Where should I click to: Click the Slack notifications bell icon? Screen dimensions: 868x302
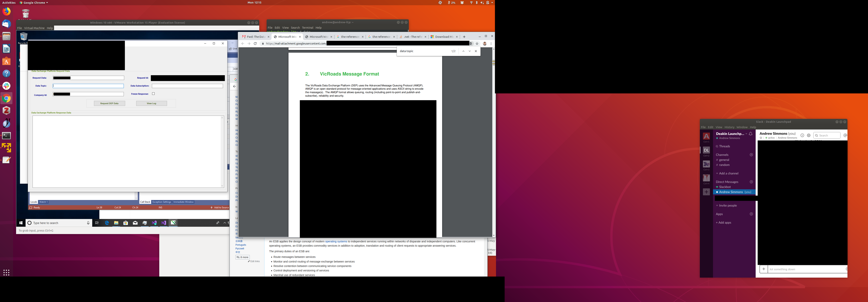751,134
